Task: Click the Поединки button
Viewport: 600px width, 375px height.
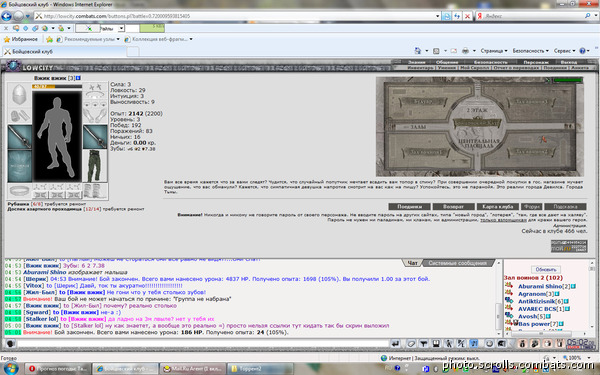Action: point(409,207)
